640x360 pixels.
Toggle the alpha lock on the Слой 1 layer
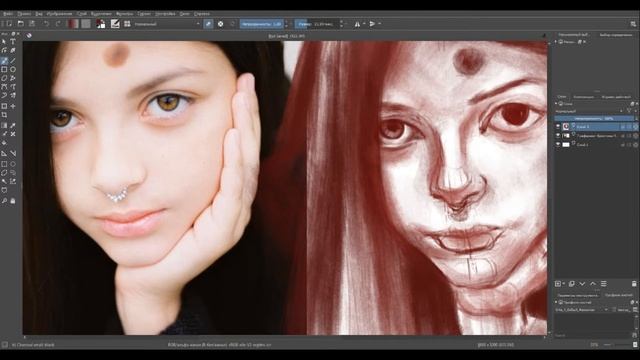[636, 144]
